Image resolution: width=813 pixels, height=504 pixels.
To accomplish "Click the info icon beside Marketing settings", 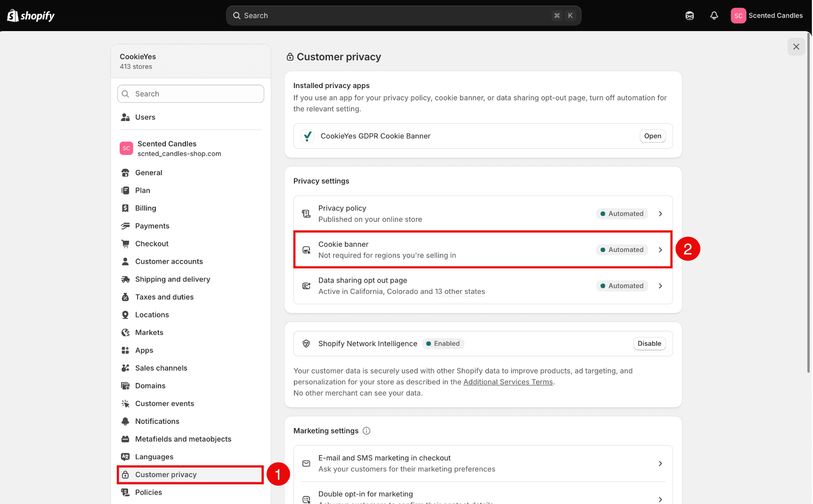I will tap(366, 431).
